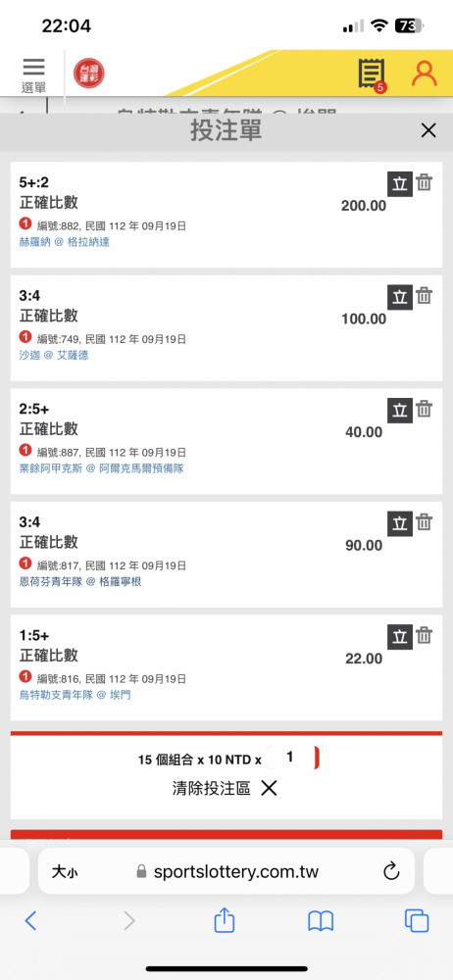Open the orange user account icon

[x=425, y=73]
